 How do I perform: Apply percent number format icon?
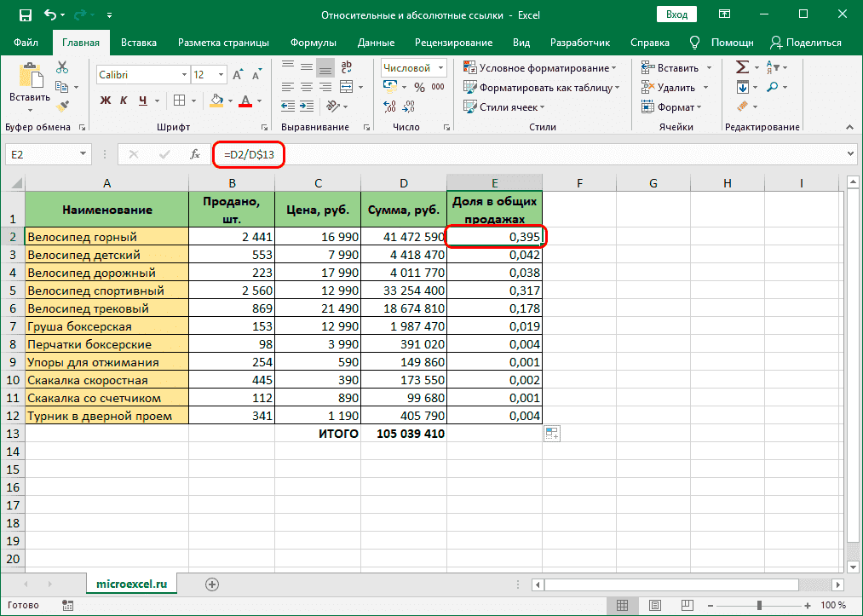[418, 87]
